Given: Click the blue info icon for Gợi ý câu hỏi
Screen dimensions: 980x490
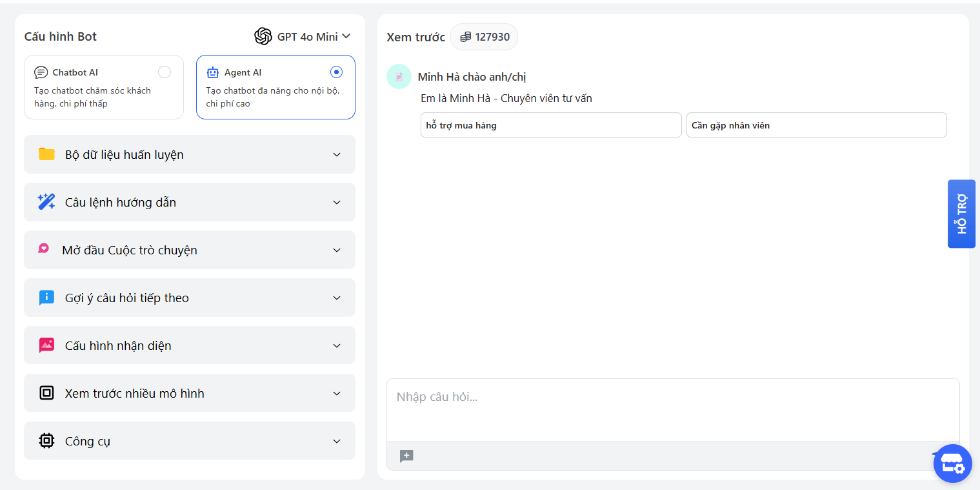Looking at the screenshot, I should point(46,298).
